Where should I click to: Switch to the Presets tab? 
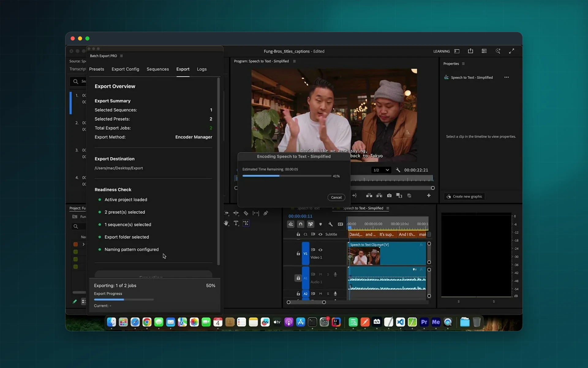pos(96,69)
